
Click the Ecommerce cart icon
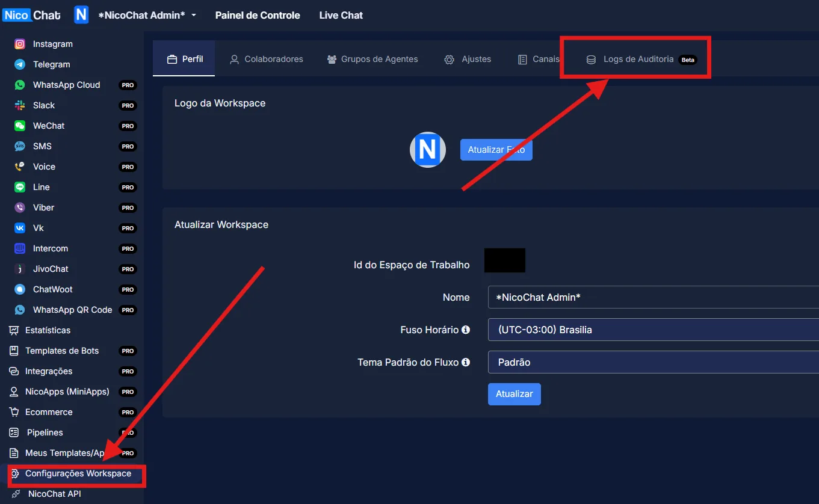[14, 412]
